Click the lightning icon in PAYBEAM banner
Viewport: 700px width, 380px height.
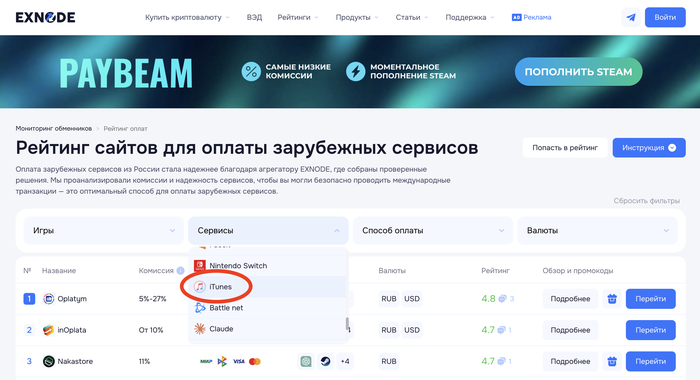[x=355, y=71]
